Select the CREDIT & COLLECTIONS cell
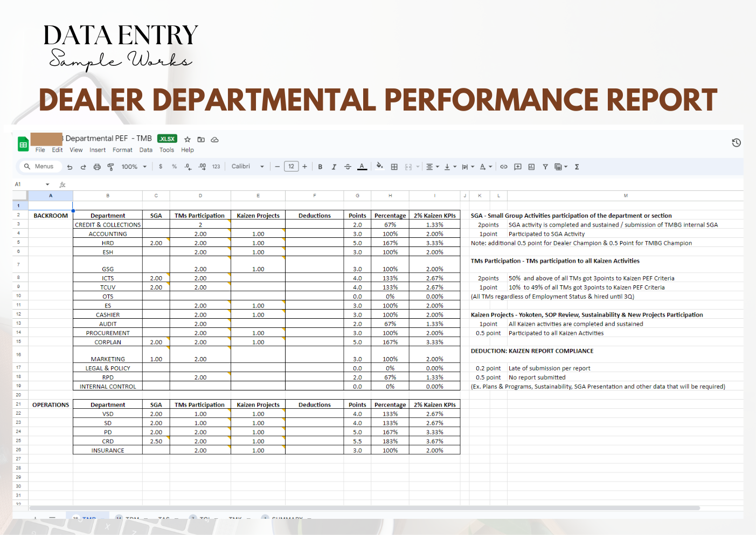This screenshot has height=535, width=756. tap(108, 224)
